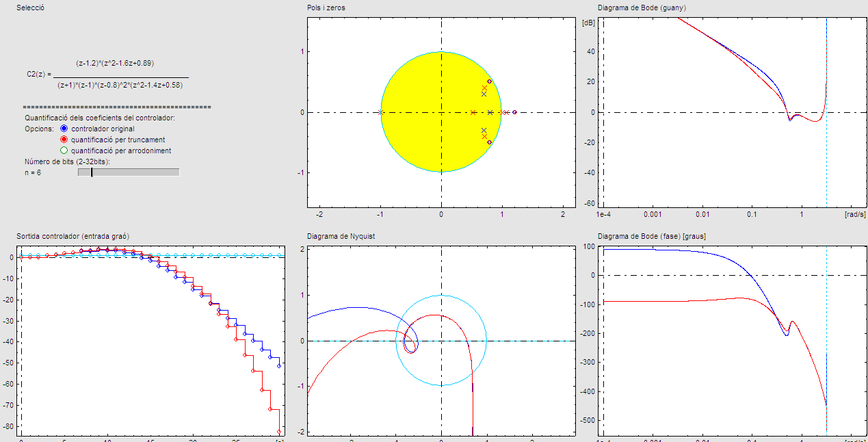Click the '[rad/s]' label on Bode gain plot
This screenshot has height=442, width=868.
click(x=855, y=214)
